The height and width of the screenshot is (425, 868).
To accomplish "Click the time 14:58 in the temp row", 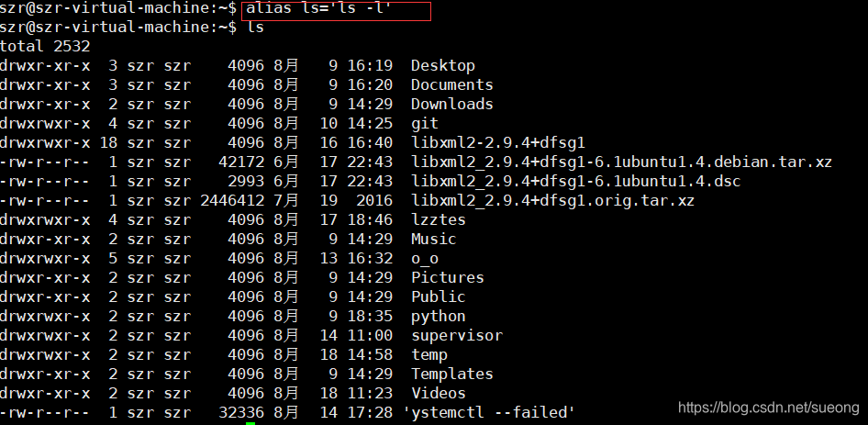I will pyautogui.click(x=370, y=355).
